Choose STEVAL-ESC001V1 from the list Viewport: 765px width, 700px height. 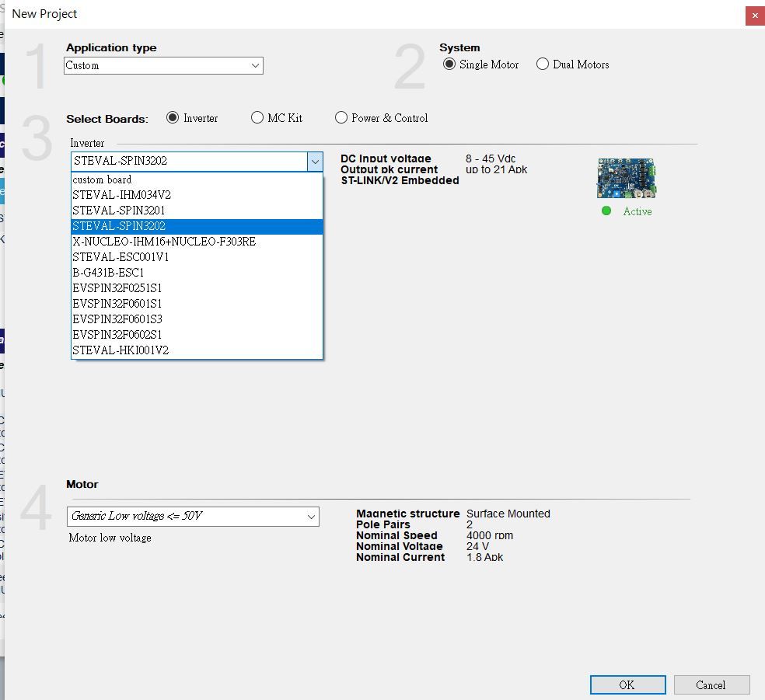(x=197, y=257)
